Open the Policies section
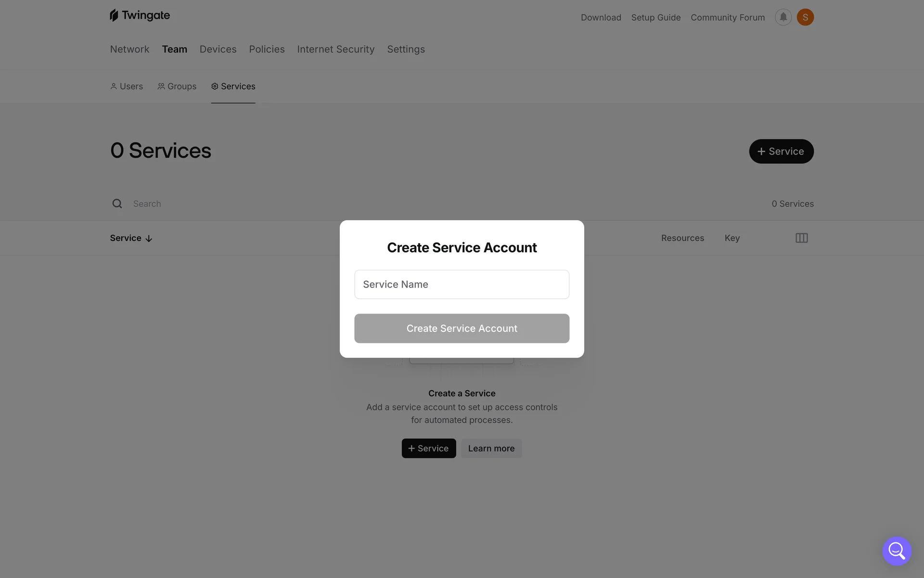This screenshot has height=578, width=924. (267, 49)
